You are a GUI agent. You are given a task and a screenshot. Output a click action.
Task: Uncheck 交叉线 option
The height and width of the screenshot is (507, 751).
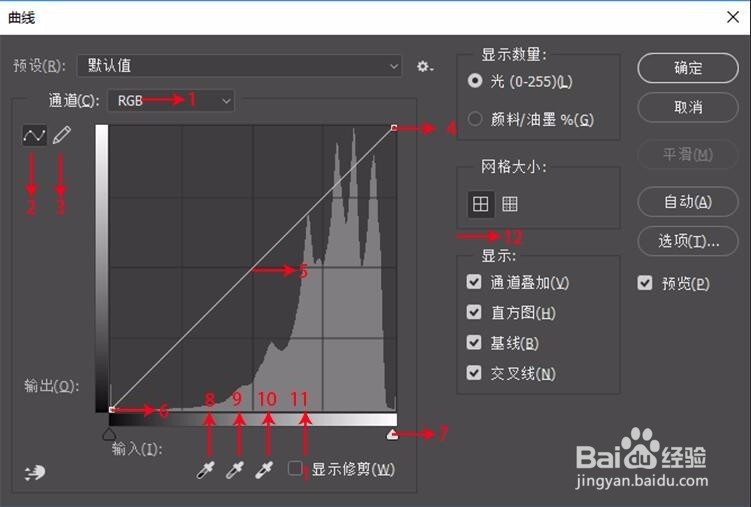click(474, 372)
